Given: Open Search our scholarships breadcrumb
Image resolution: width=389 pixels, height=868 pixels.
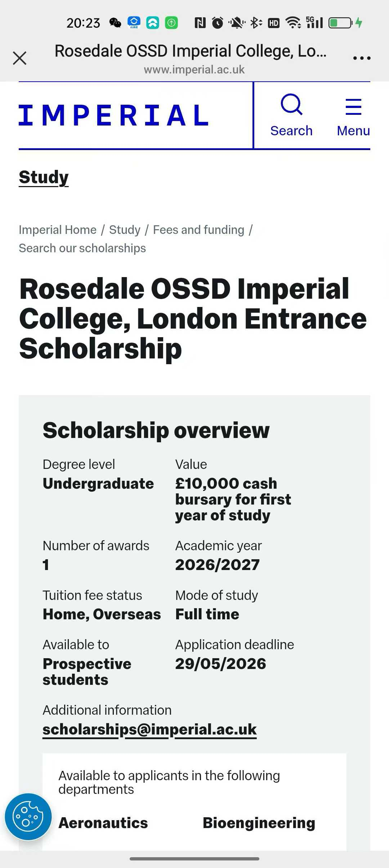Looking at the screenshot, I should [x=82, y=248].
